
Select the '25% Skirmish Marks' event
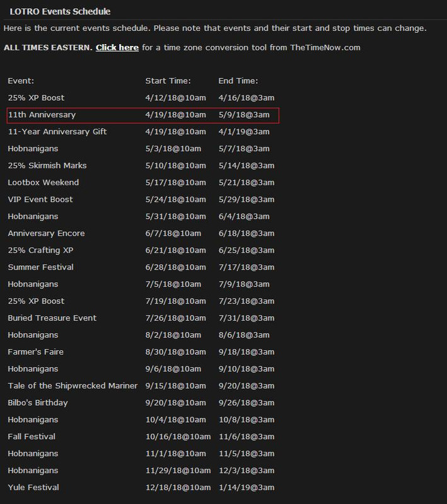47,166
